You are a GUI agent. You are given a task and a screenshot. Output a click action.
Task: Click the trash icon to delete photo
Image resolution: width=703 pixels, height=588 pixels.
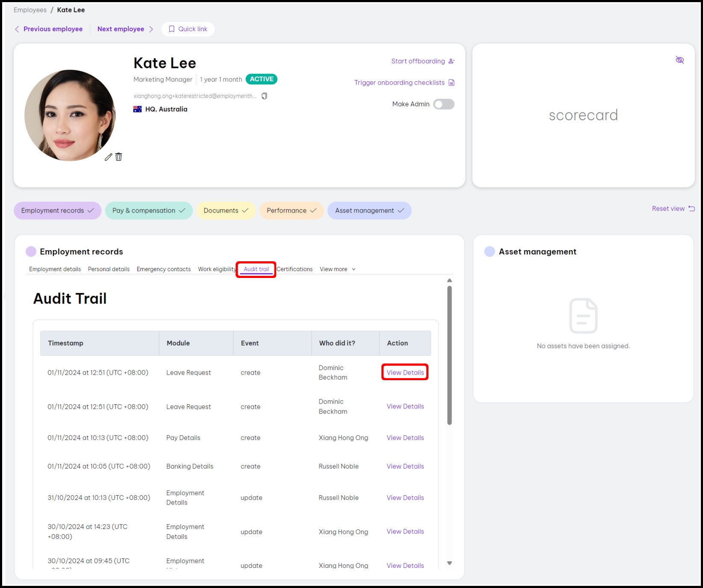tap(119, 157)
